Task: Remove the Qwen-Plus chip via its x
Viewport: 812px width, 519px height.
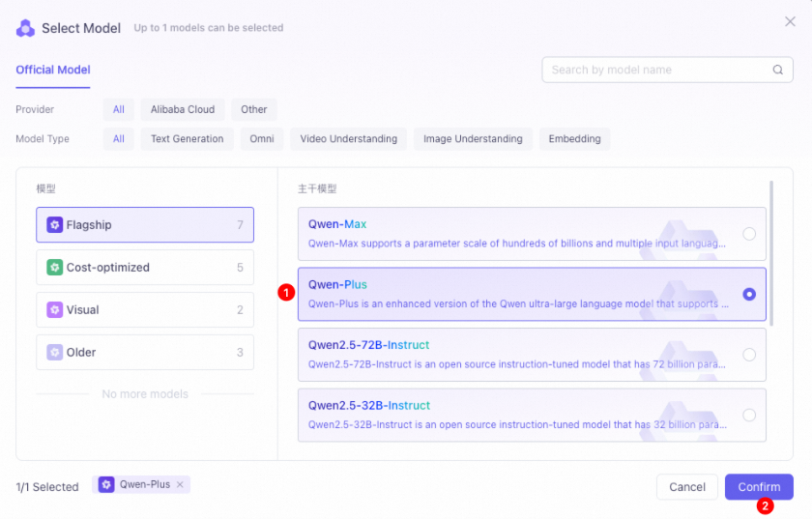Action: point(180,485)
